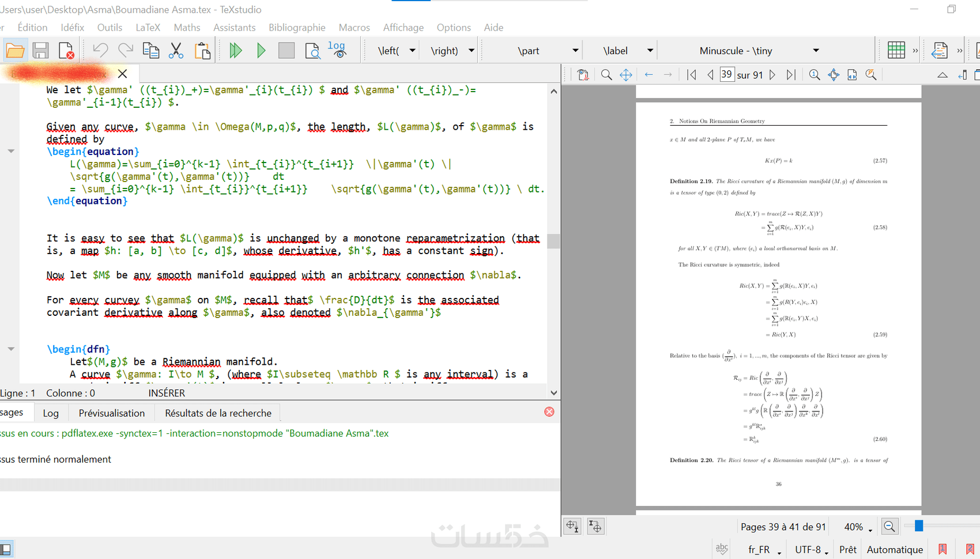Toggle bookmark 1 in the status bar
The height and width of the screenshot is (559, 980).
pos(943,549)
